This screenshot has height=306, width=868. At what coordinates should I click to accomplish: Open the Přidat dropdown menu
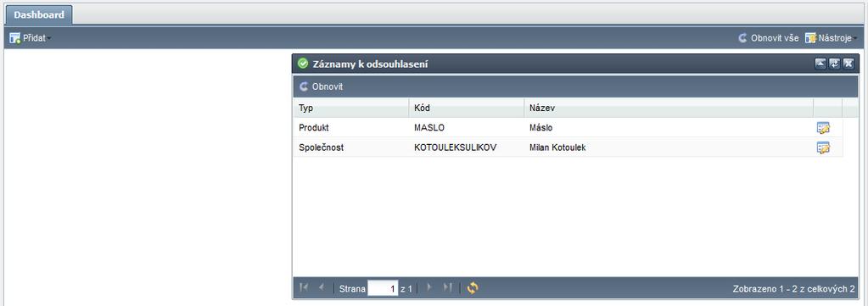[31, 38]
